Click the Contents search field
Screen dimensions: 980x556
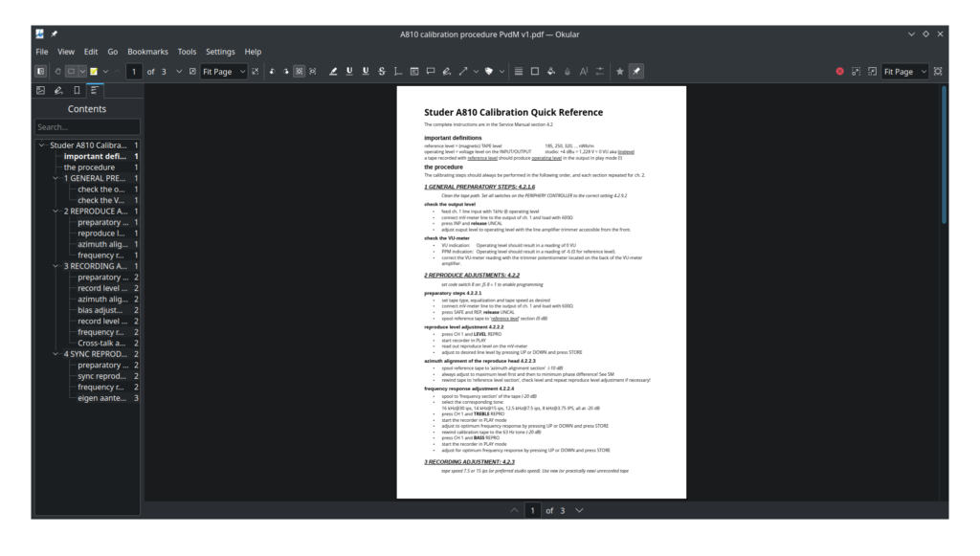[87, 127]
